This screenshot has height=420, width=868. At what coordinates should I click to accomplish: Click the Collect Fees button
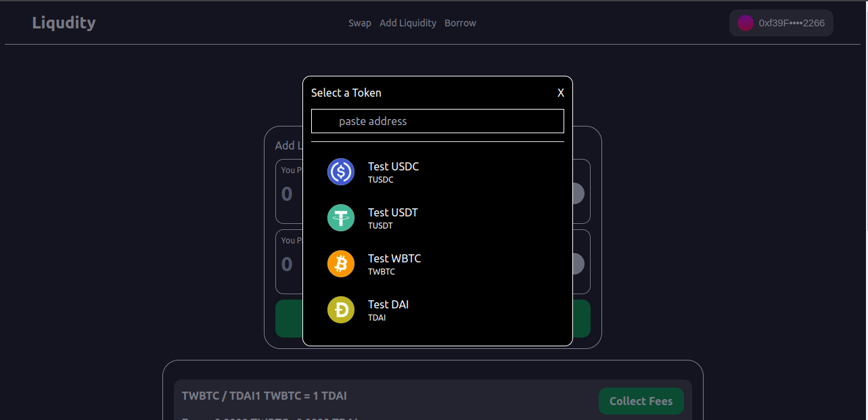641,401
